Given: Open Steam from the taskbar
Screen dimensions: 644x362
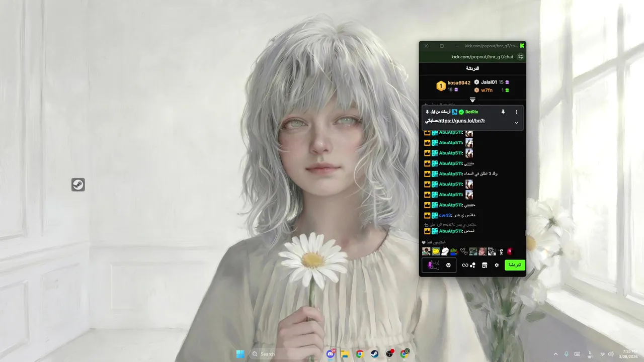Looking at the screenshot, I should 375,354.
